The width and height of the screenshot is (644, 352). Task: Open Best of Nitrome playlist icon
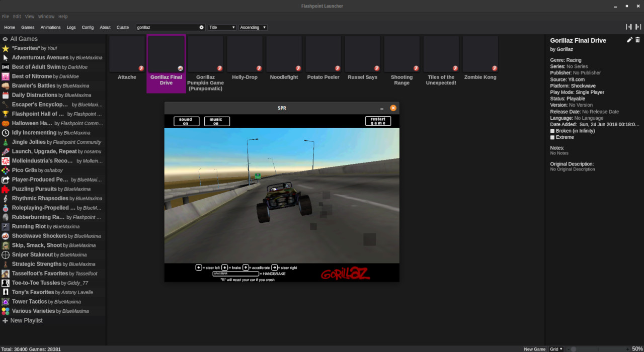coord(5,76)
